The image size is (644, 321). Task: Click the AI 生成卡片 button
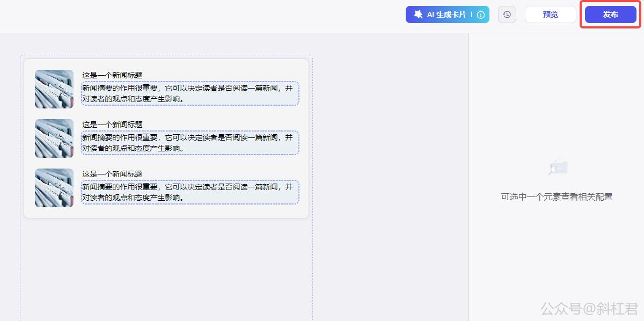pos(447,14)
